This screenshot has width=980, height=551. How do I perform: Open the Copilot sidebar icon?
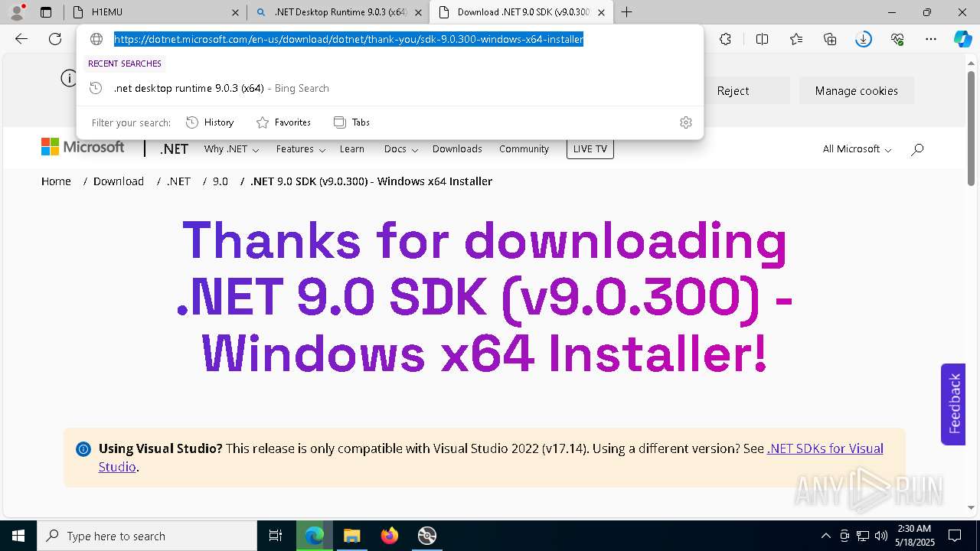tap(962, 39)
